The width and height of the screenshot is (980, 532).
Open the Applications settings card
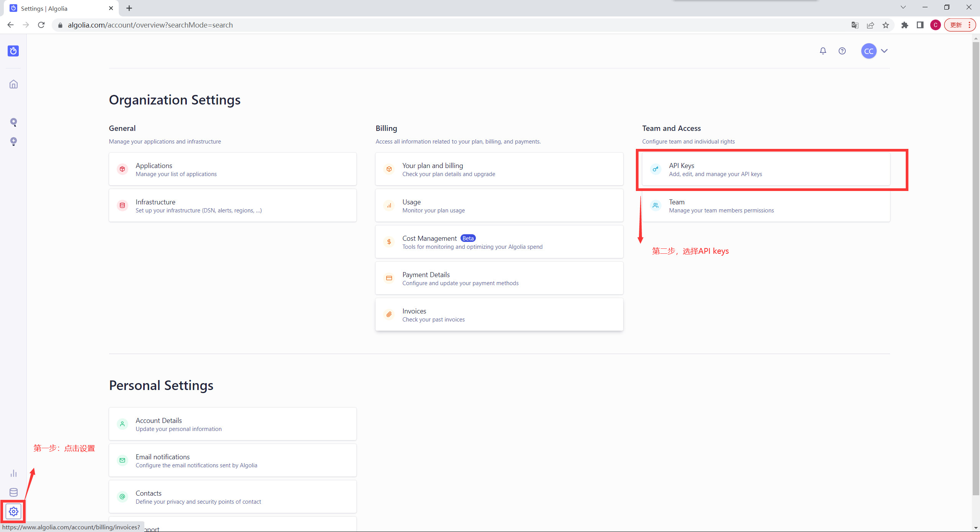(233, 169)
